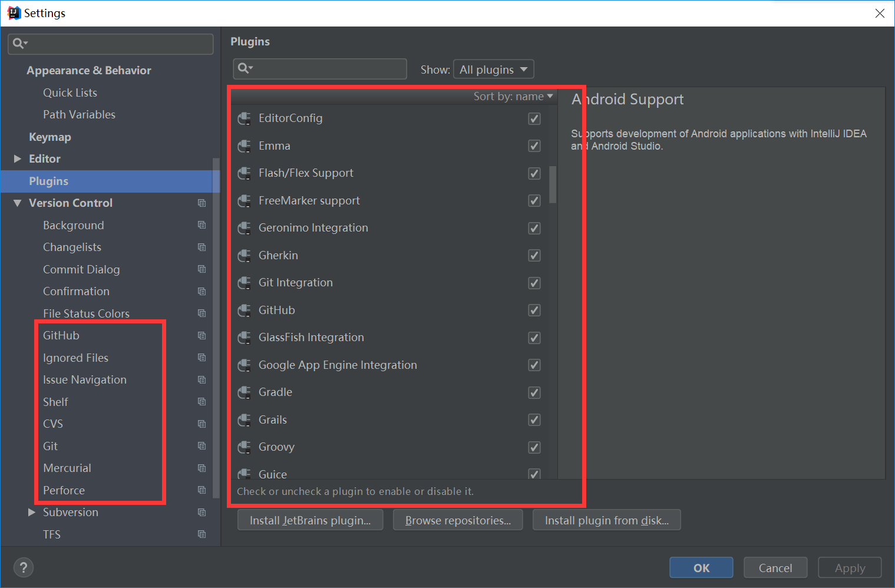This screenshot has width=895, height=588.
Task: Click project-level icon beside Shelf
Action: [202, 402]
